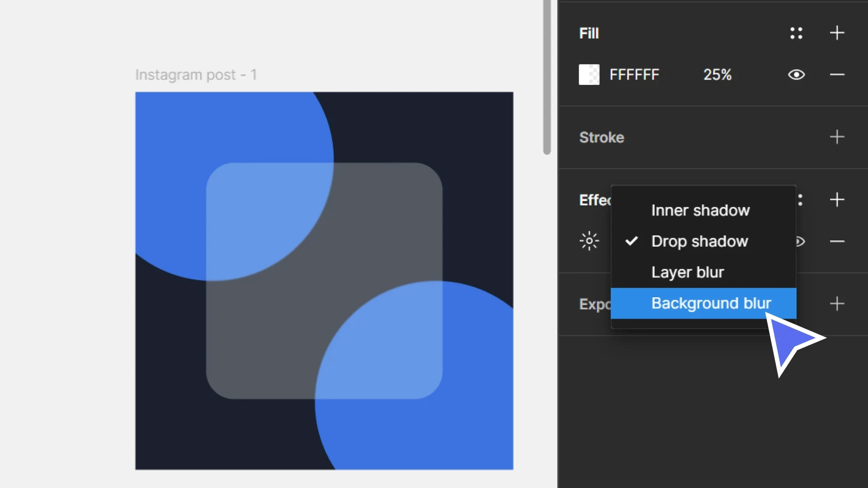Add a new fill with the plus icon
This screenshot has width=868, height=488.
point(837,33)
